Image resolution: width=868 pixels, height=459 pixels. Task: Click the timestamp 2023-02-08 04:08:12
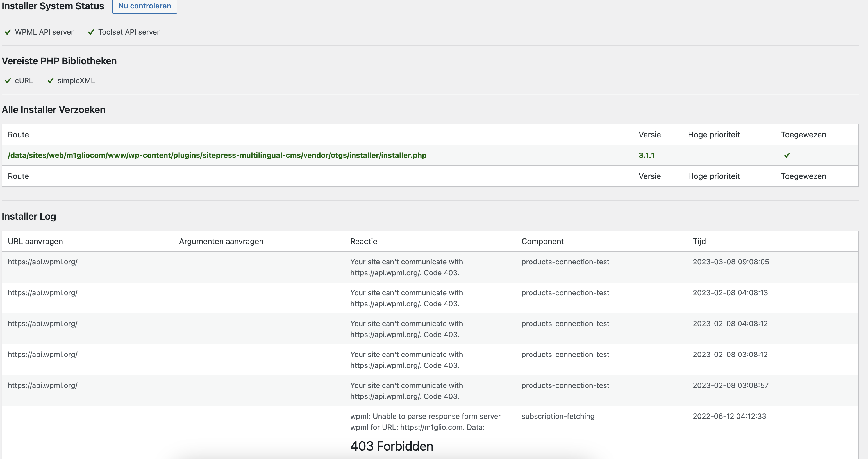[x=730, y=324]
